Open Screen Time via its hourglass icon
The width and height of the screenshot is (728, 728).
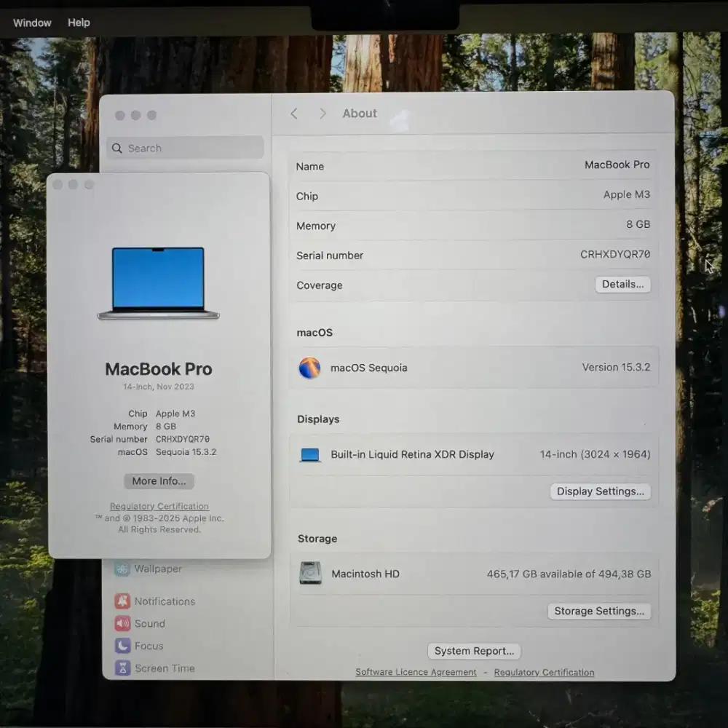[121, 668]
